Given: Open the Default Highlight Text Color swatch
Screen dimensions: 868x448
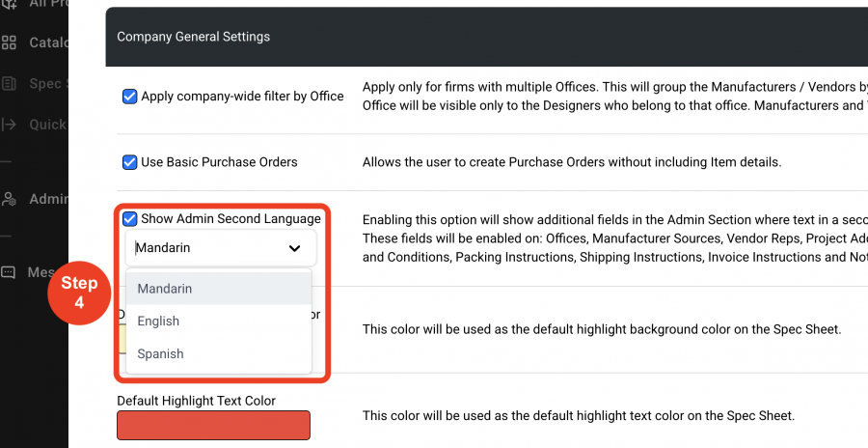Looking at the screenshot, I should [x=214, y=425].
